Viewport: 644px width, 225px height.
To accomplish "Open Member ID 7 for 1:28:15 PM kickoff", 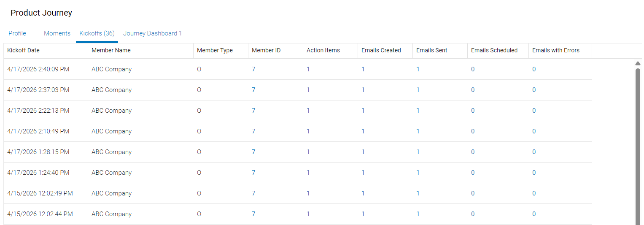I will (x=253, y=152).
